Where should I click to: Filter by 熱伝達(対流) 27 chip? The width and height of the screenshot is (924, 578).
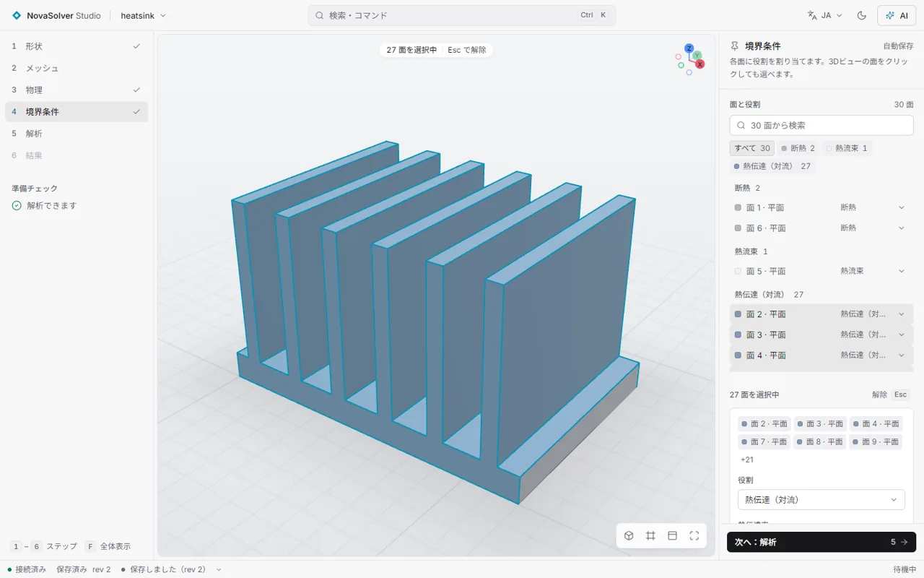tap(772, 166)
